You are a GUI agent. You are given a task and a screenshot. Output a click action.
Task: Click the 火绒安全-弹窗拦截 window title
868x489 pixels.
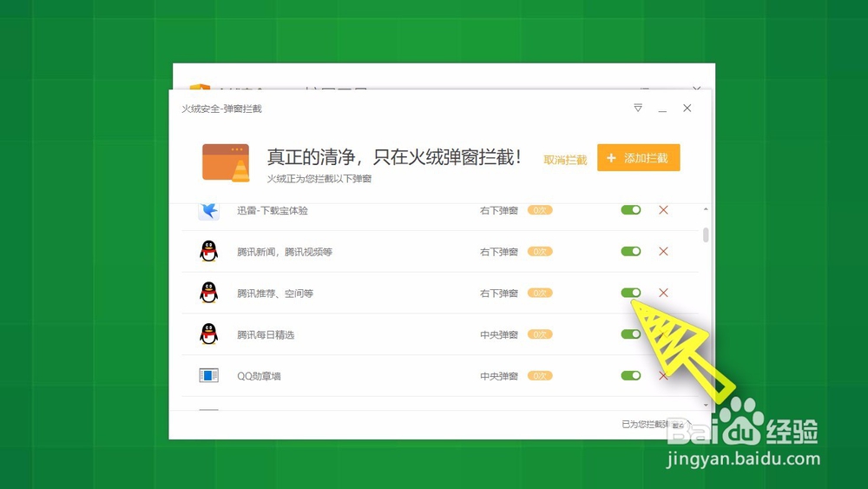click(x=221, y=109)
